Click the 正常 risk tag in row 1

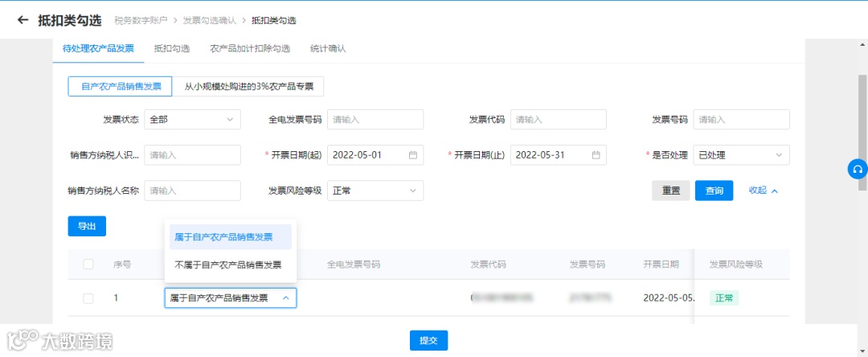[724, 298]
